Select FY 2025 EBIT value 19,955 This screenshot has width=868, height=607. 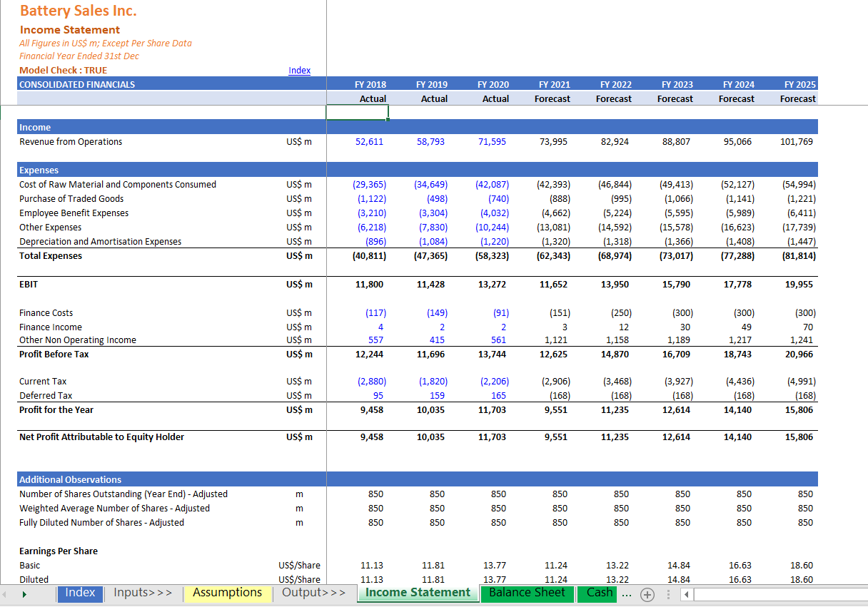(799, 285)
